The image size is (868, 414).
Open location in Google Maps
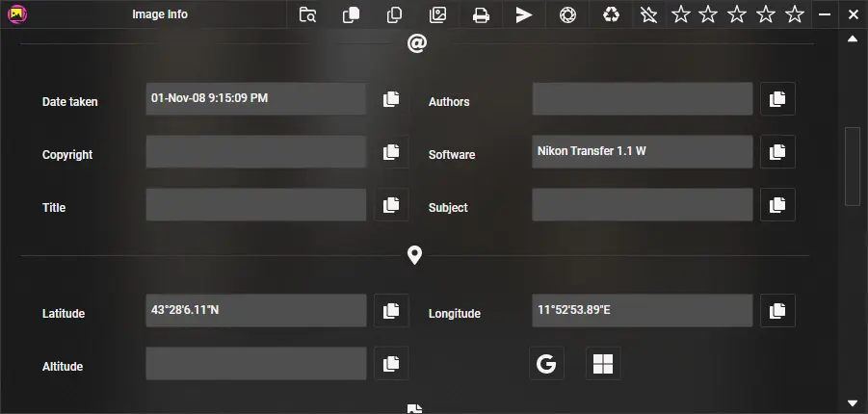(x=546, y=364)
